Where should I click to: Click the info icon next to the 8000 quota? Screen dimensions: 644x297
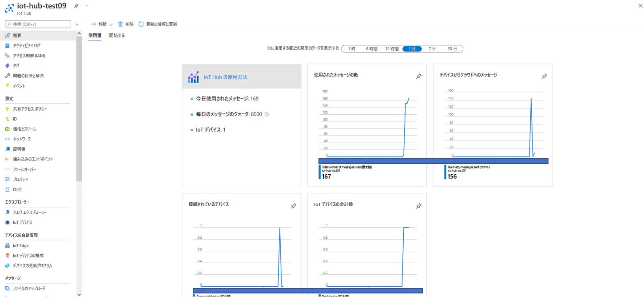pos(266,114)
